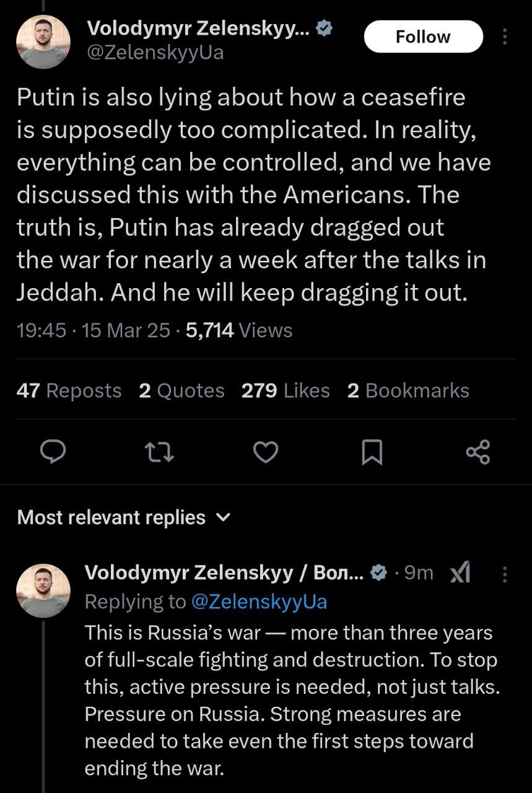The height and width of the screenshot is (793, 532).
Task: Open reply author profile picture
Action: pos(43,590)
